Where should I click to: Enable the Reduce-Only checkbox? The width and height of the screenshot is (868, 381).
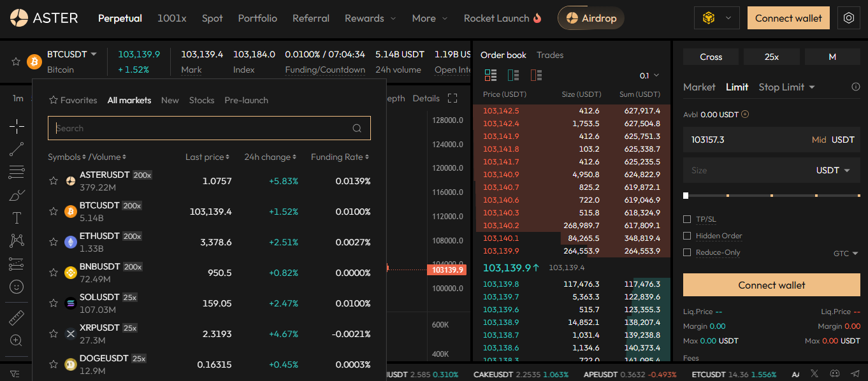687,252
